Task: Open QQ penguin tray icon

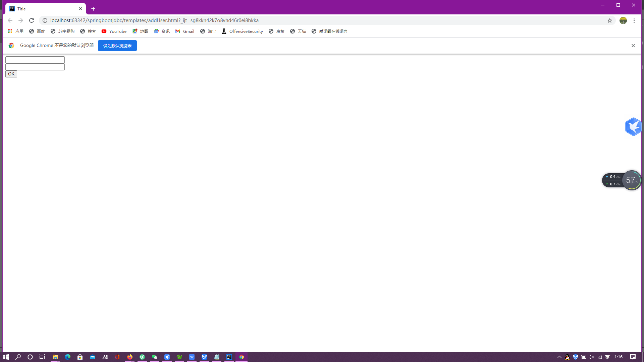Action: [568, 357]
